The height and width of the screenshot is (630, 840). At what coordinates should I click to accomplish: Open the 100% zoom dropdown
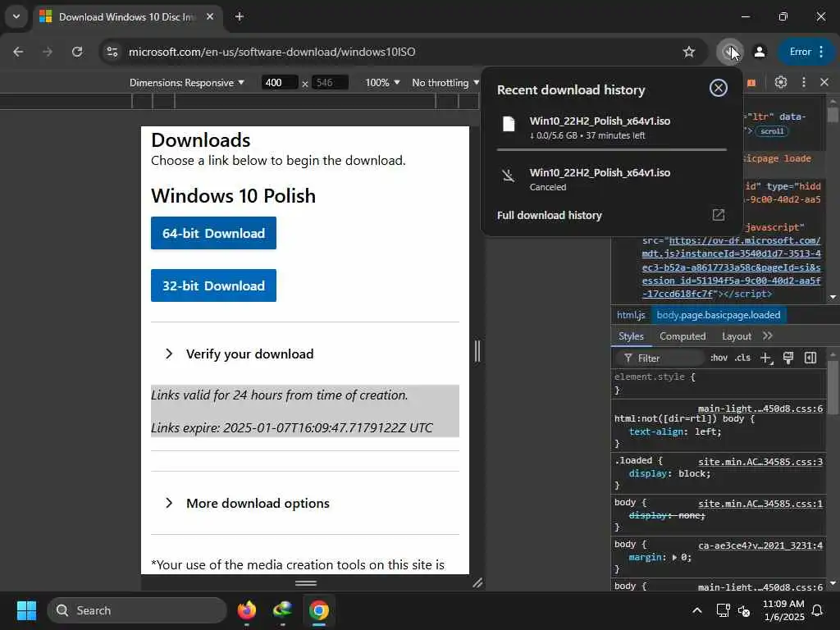(382, 83)
